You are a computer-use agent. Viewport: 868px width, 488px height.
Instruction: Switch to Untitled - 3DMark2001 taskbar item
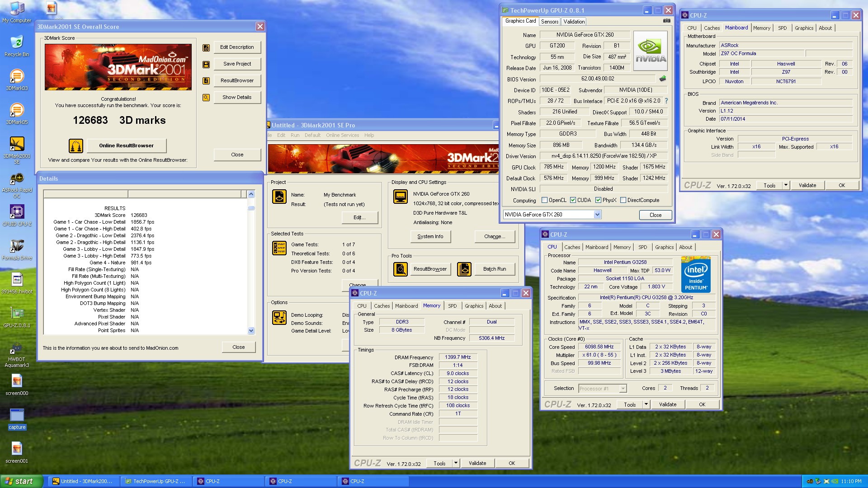pyautogui.click(x=84, y=482)
